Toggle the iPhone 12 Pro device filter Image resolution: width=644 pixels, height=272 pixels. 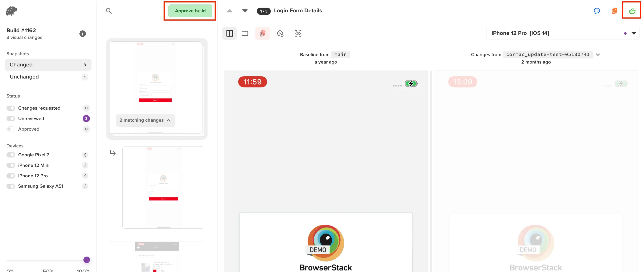pyautogui.click(x=11, y=176)
